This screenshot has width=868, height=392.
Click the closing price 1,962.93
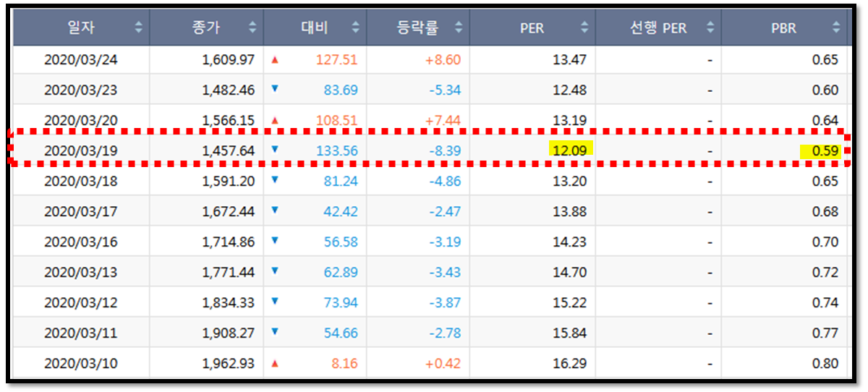tap(229, 364)
